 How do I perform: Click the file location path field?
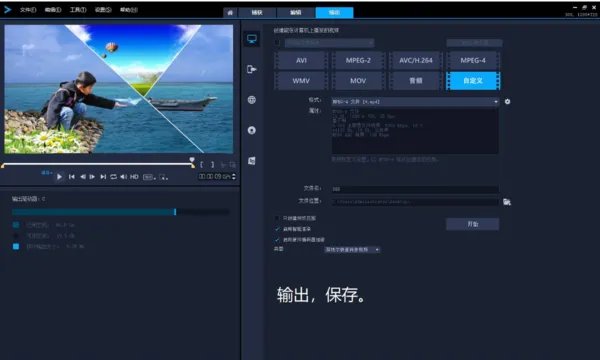coord(415,202)
